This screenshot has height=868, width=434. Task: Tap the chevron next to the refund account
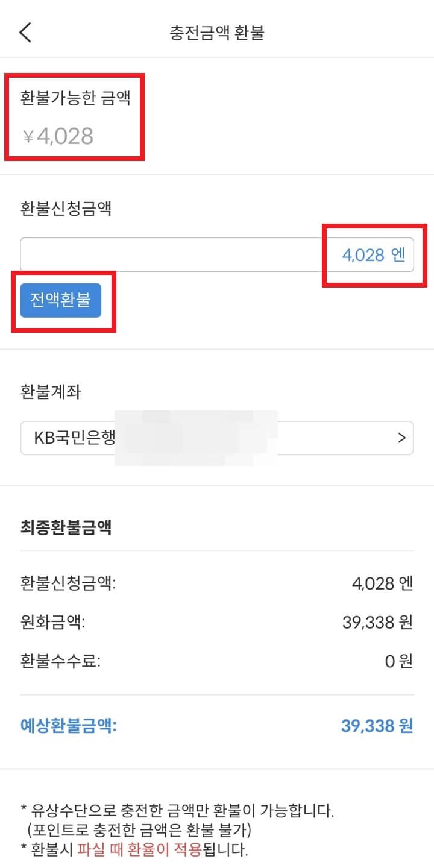point(403,438)
